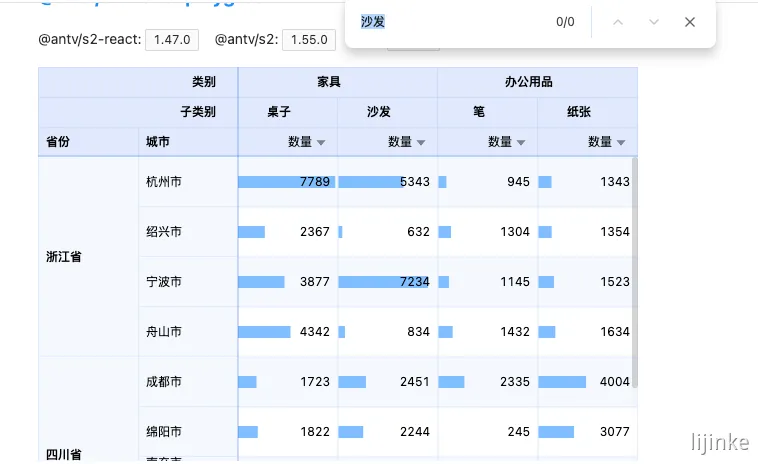Click cell value 5343
Image resolution: width=758 pixels, height=464 pixels.
click(415, 182)
